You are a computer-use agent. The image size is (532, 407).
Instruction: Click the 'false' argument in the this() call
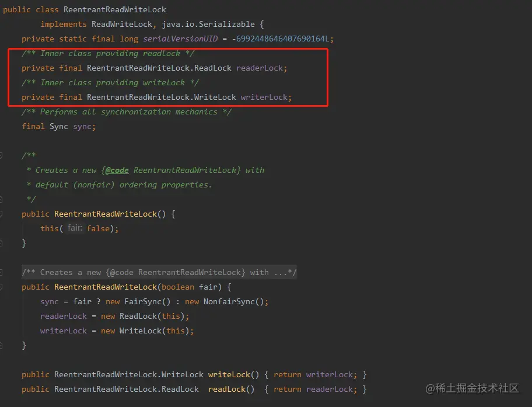point(98,228)
